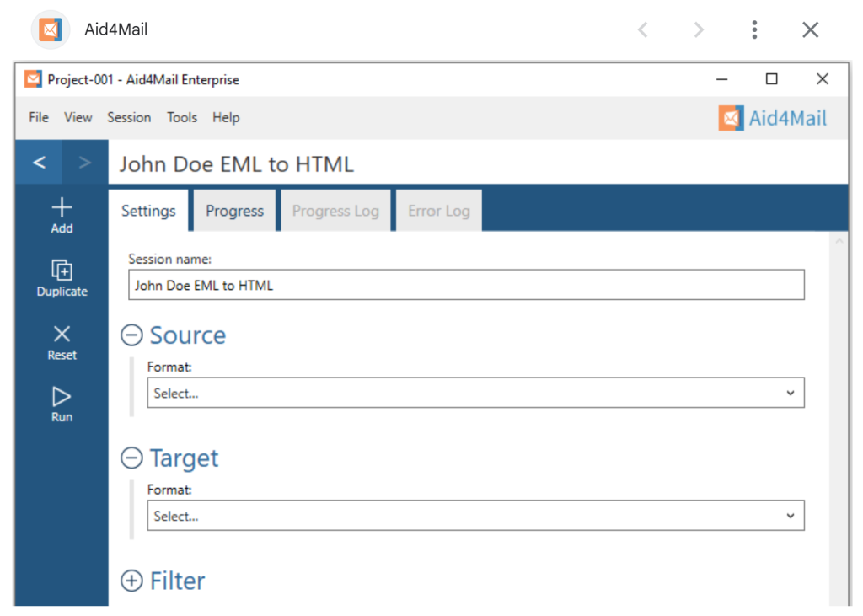Viewport: 863px width, 616px height.
Task: Open the Help menu
Action: (226, 117)
